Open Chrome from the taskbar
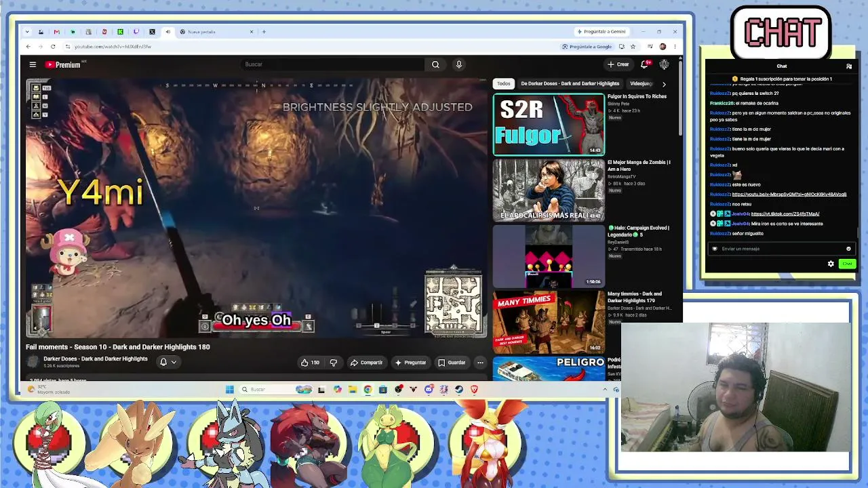This screenshot has height=488, width=868. tap(368, 389)
